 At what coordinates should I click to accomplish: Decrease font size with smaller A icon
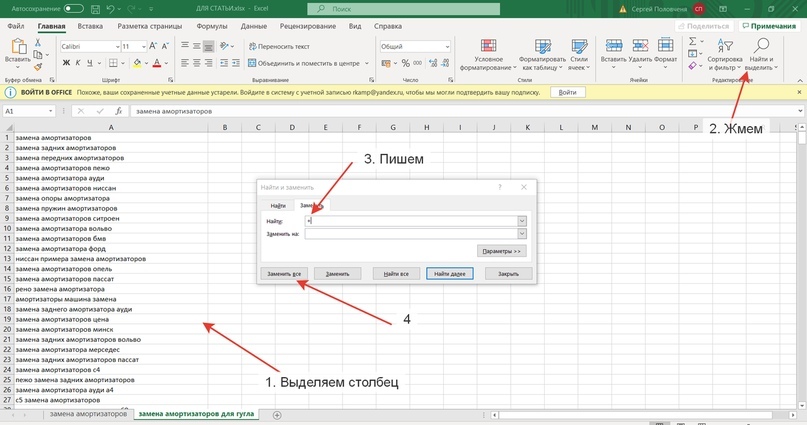pyautogui.click(x=165, y=46)
